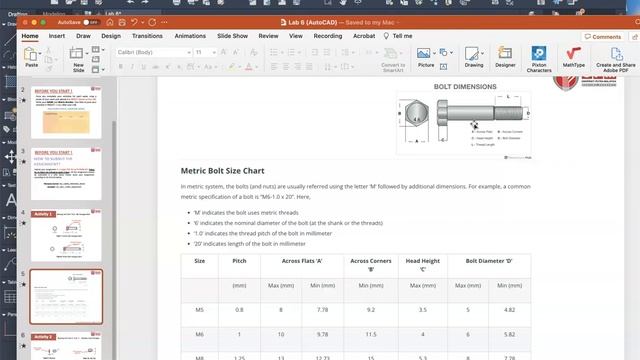
Task: Click the Save icon in title bar
Action: pyautogui.click(x=122, y=22)
